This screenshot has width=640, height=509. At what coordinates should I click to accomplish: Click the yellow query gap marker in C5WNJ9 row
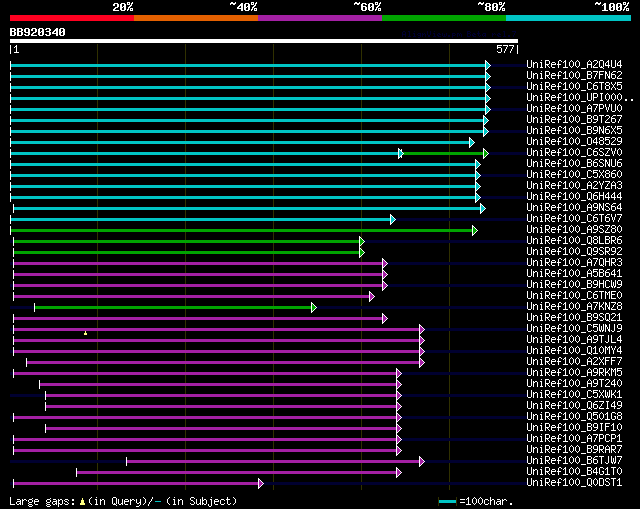click(x=85, y=333)
